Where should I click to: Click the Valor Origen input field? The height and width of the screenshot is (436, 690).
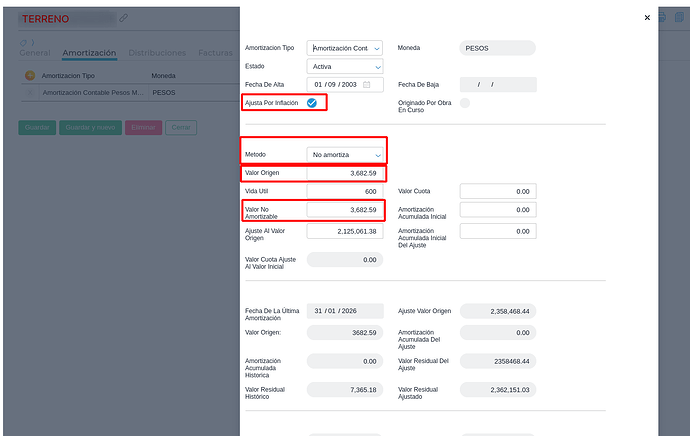(x=344, y=173)
